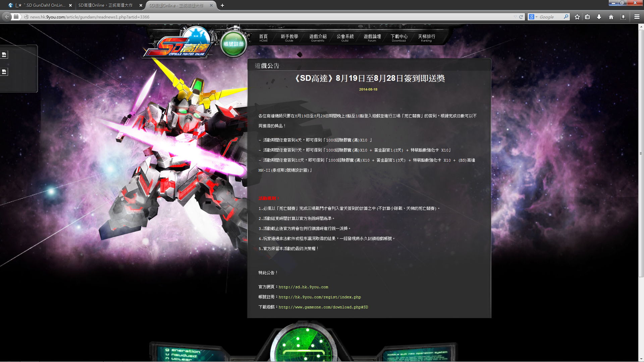Open a new tab with the plus button
Screen dimensions: 644x362
222,5
